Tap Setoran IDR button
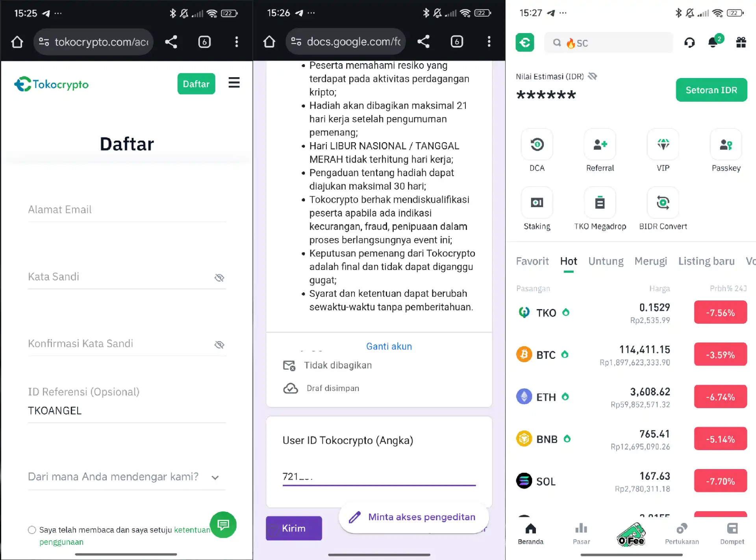 (x=711, y=90)
